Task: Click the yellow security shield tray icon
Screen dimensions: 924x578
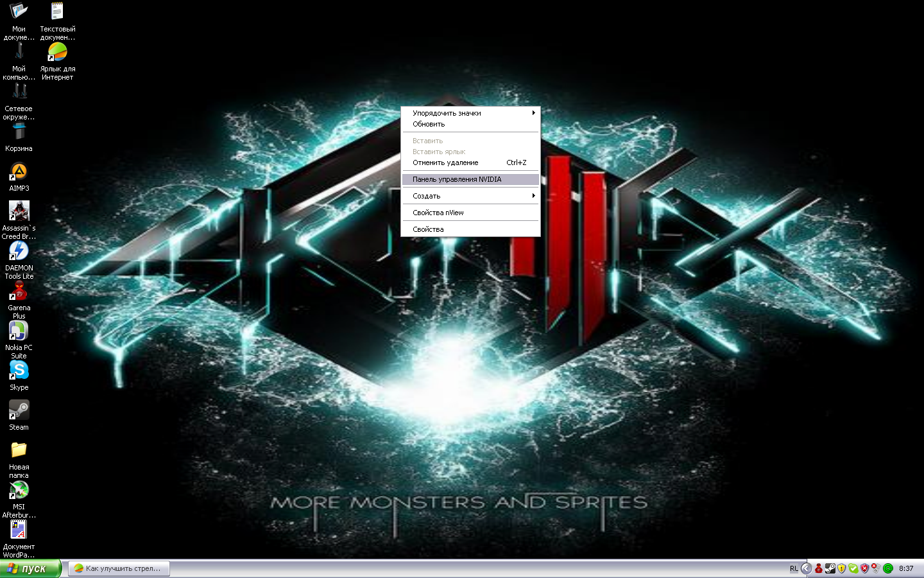Action: coord(841,568)
